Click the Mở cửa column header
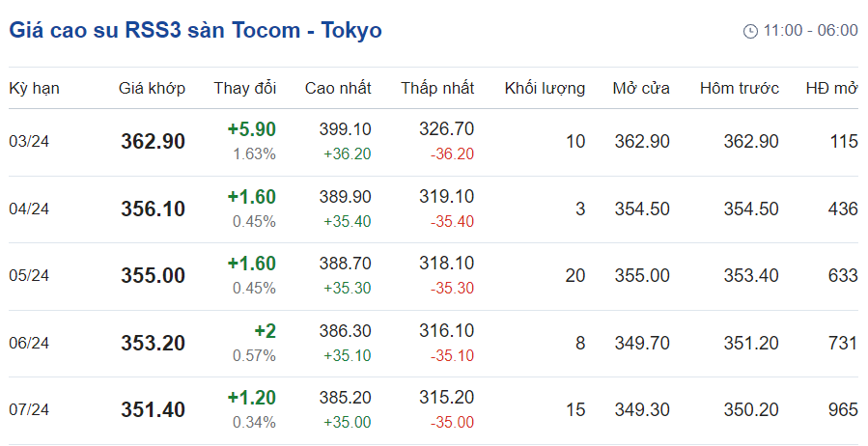Image resolution: width=868 pixels, height=446 pixels. coord(641,89)
